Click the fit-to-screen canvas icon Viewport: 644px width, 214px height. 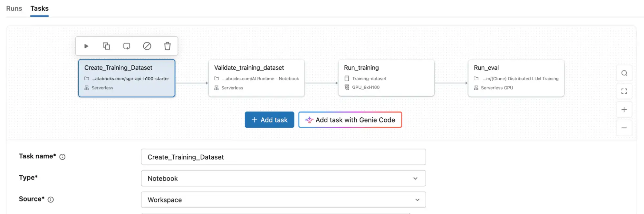pos(624,91)
